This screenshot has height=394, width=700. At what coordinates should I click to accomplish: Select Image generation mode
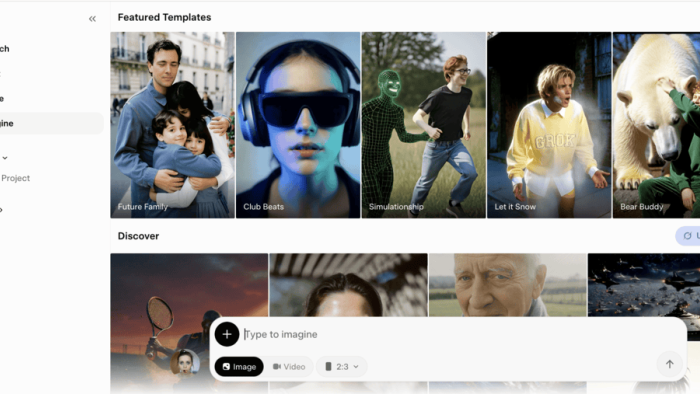click(239, 366)
